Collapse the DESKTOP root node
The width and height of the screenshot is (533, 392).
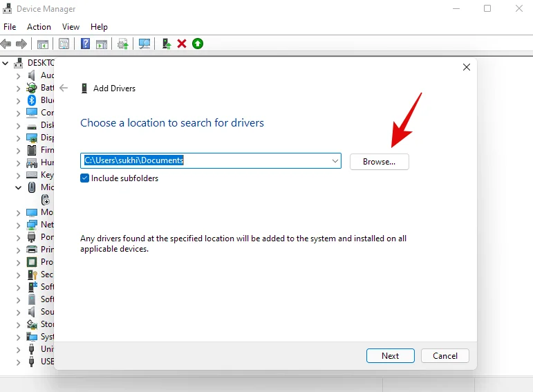pyautogui.click(x=6, y=63)
